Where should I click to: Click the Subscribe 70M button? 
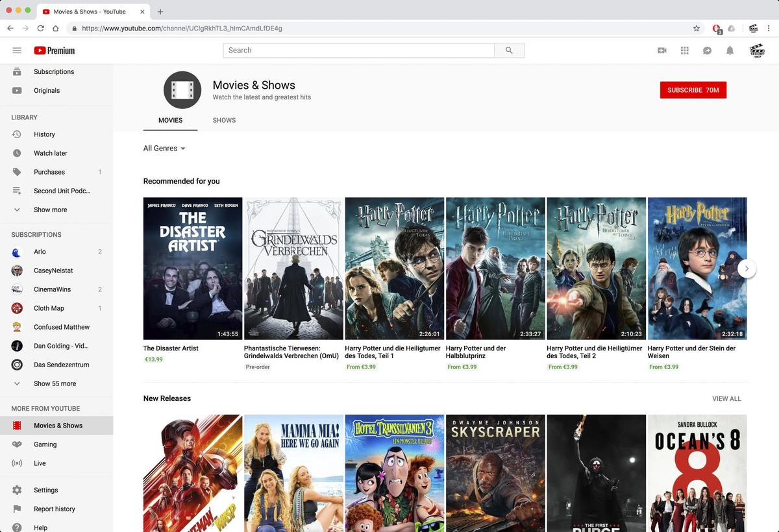pos(693,90)
